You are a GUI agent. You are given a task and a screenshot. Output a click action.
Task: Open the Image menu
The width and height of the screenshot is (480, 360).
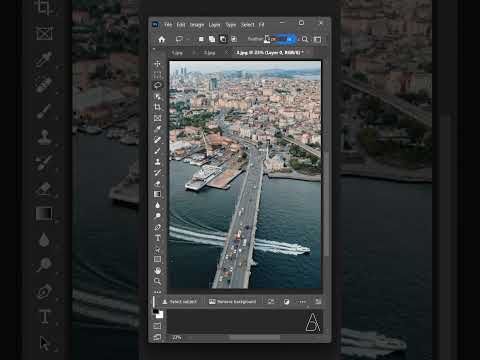(197, 25)
